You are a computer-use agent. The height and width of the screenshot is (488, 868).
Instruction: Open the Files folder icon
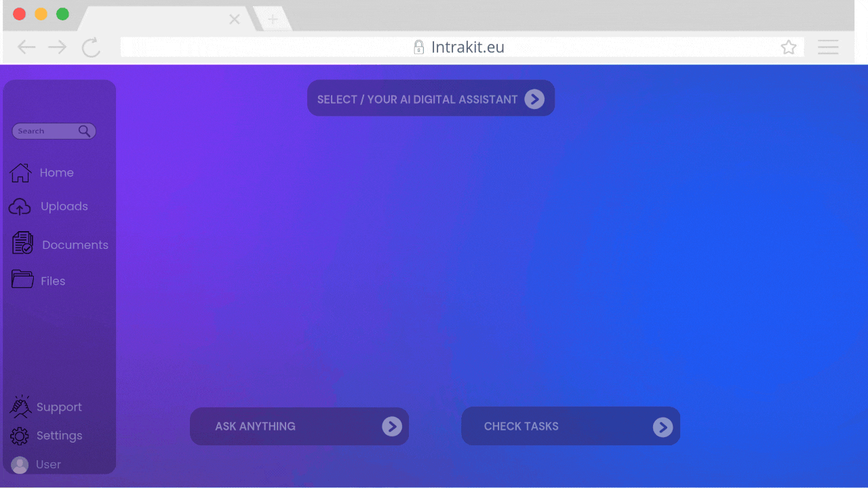click(22, 279)
